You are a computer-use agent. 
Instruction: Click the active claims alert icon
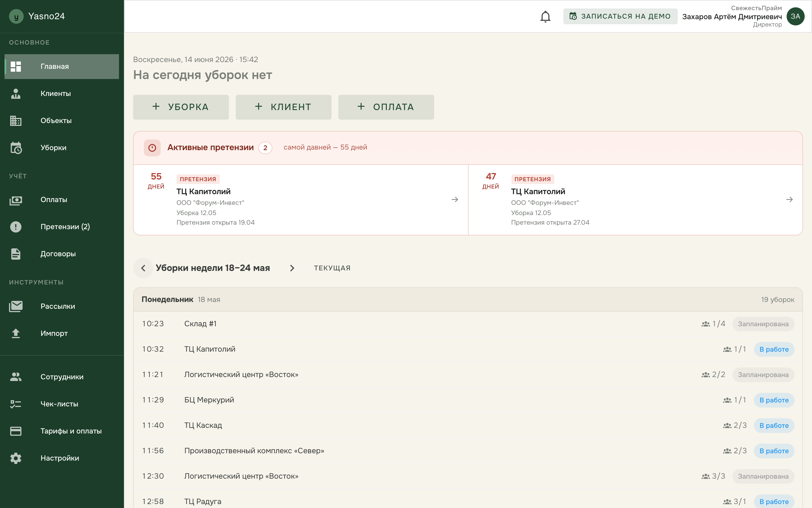pyautogui.click(x=152, y=148)
